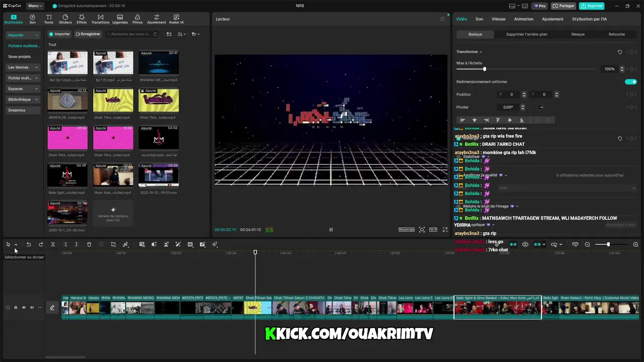Switch to the Animation tab
The width and height of the screenshot is (644, 362).
point(523,19)
